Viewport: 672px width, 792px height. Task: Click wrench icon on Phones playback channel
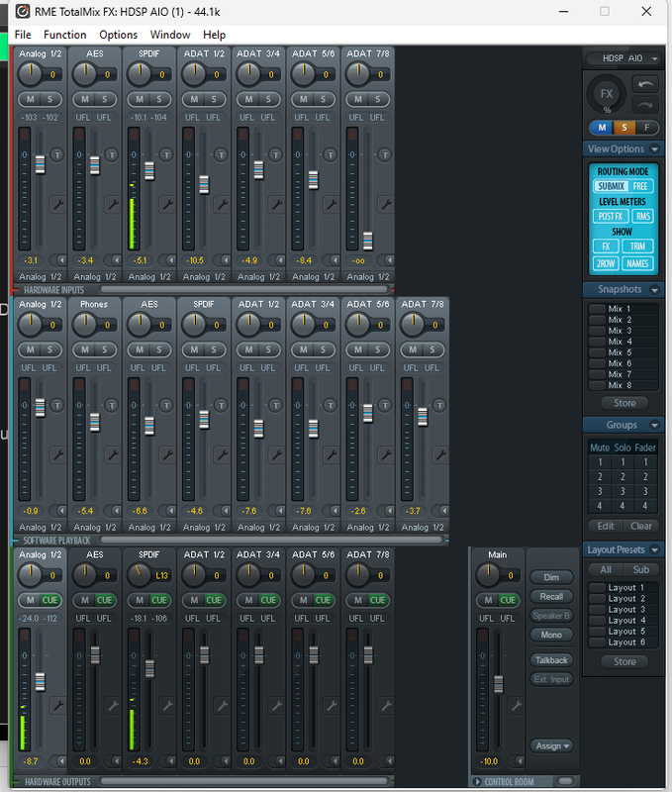[x=113, y=455]
